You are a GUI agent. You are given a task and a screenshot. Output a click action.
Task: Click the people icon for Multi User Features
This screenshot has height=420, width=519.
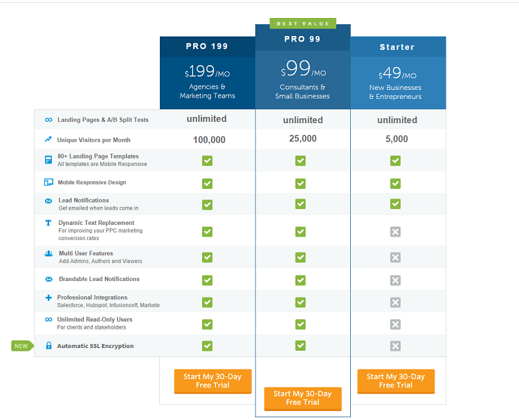pyautogui.click(x=48, y=254)
